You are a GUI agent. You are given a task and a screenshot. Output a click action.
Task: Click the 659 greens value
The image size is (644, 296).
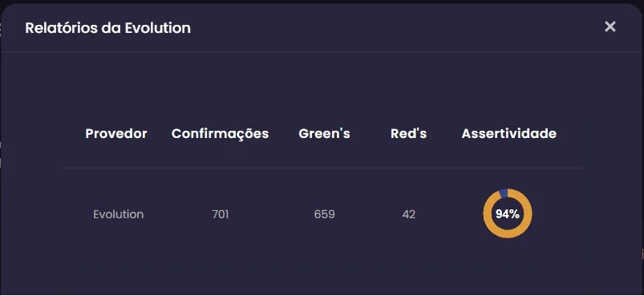325,214
